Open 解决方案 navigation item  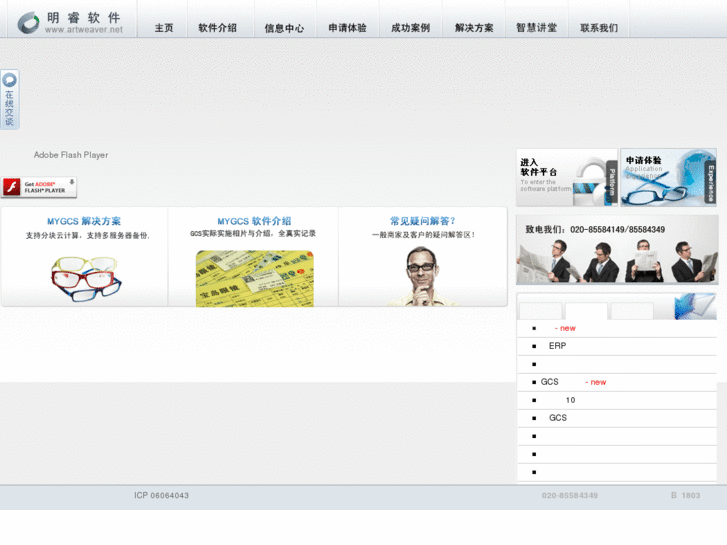pyautogui.click(x=474, y=28)
